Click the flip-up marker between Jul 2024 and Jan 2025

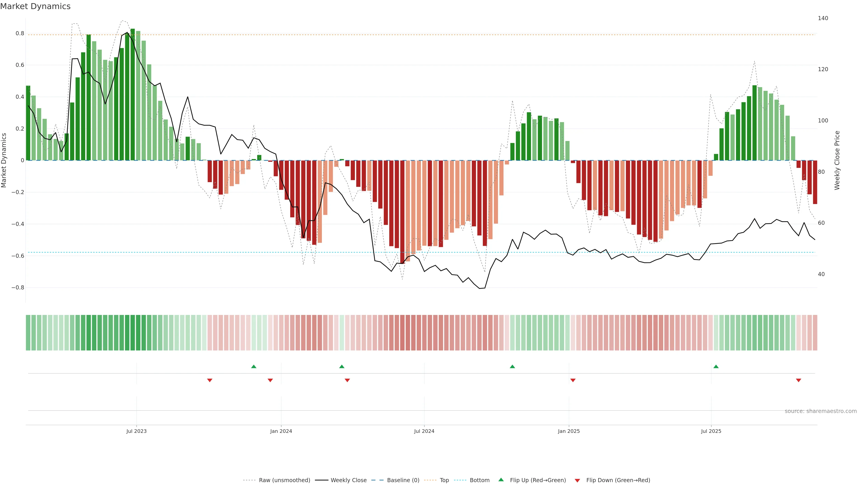pos(512,366)
